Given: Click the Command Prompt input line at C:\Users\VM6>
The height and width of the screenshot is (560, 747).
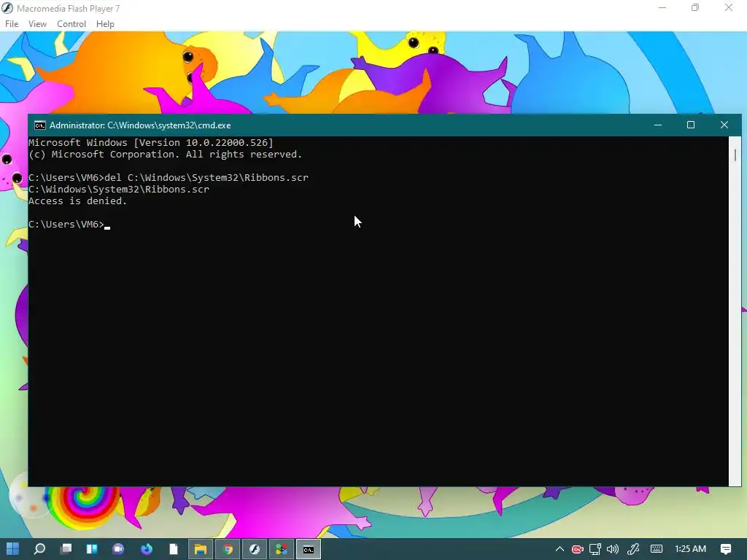Looking at the screenshot, I should [x=69, y=225].
